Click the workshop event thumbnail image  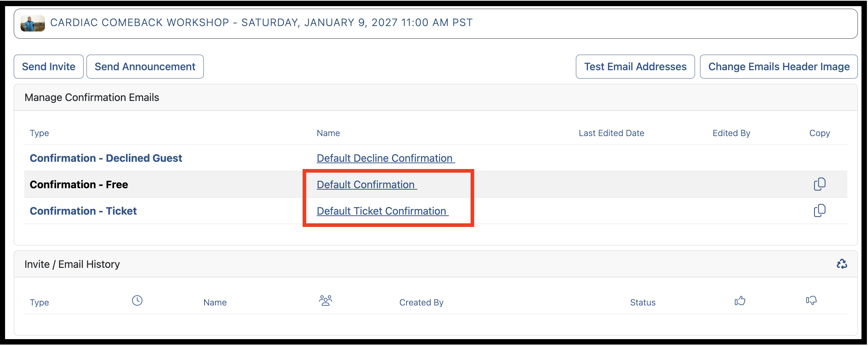[33, 24]
